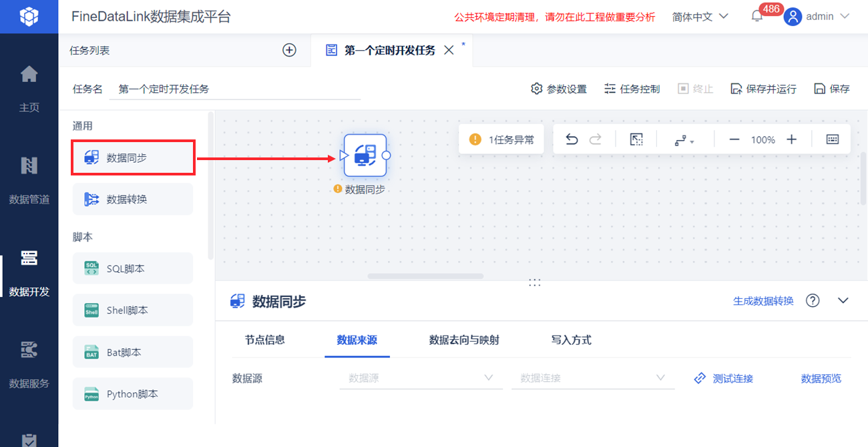Screen dimensions: 868x447
Task: Open notifications bell icon
Action: coord(757,17)
